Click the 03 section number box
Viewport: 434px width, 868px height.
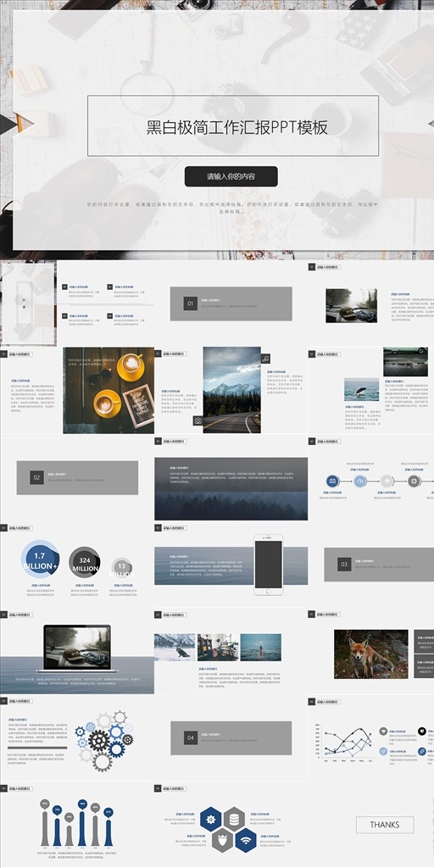[x=344, y=564]
